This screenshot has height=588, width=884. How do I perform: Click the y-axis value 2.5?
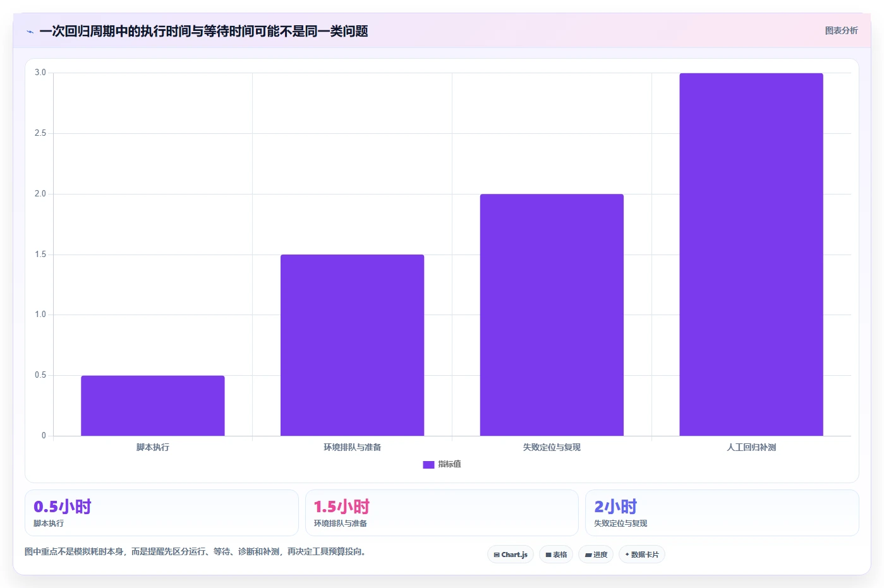click(x=40, y=133)
